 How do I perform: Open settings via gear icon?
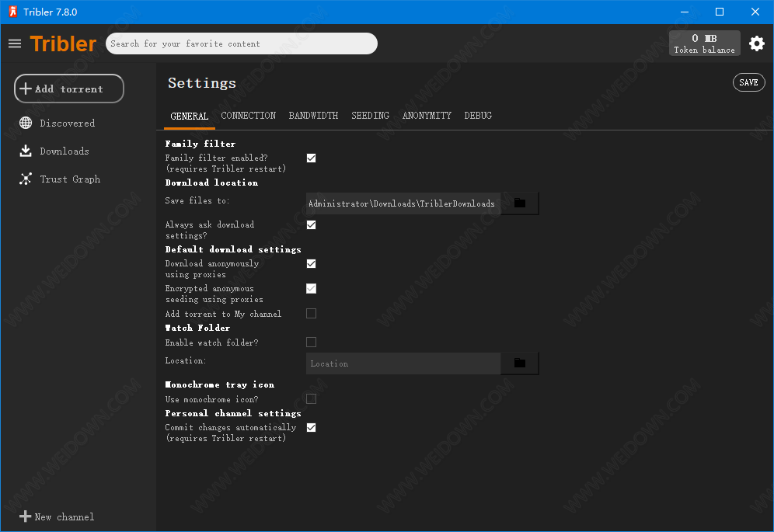[x=757, y=43]
